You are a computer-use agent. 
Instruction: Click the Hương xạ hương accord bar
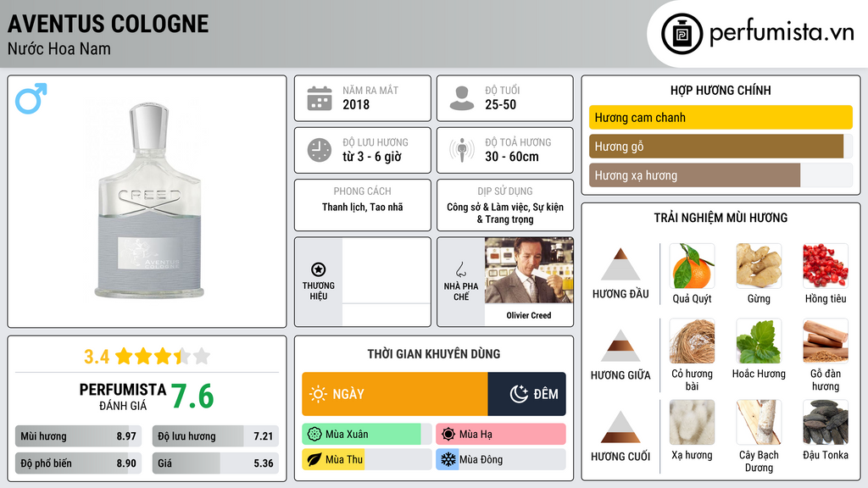coord(721,175)
